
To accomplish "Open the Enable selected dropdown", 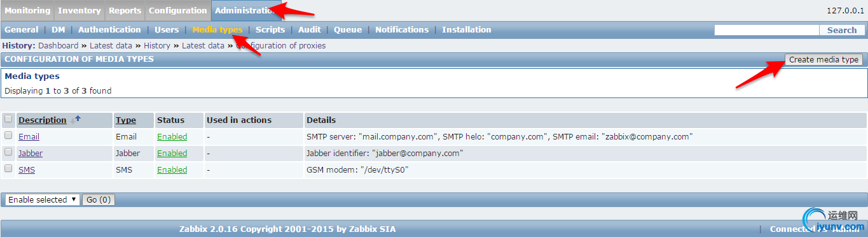I will click(42, 199).
